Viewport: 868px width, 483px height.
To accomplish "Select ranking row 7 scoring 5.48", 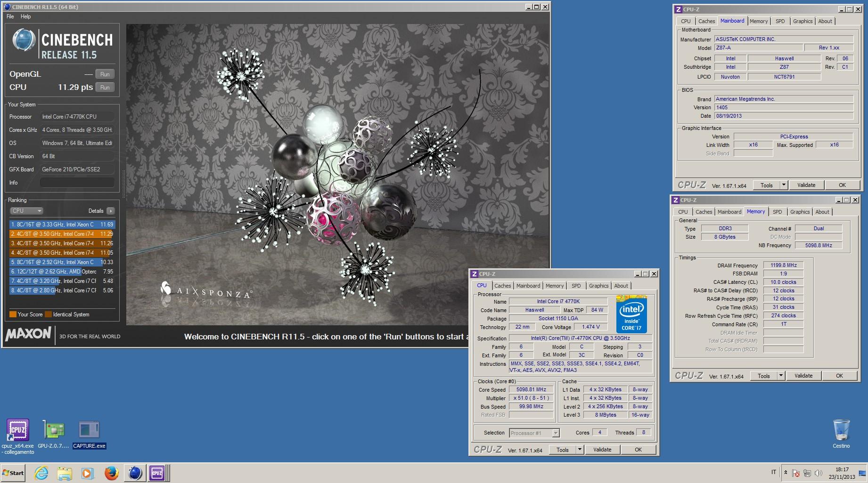I will pyautogui.click(x=62, y=281).
